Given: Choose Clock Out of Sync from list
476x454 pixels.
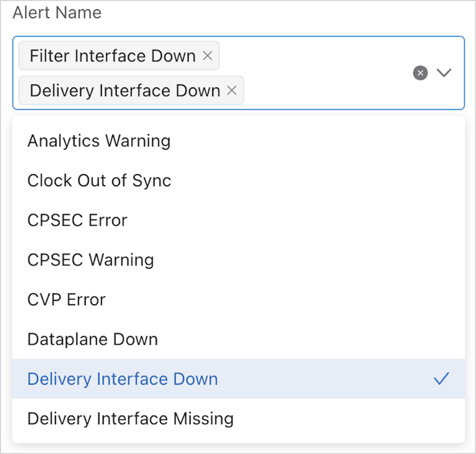Looking at the screenshot, I should (99, 180).
